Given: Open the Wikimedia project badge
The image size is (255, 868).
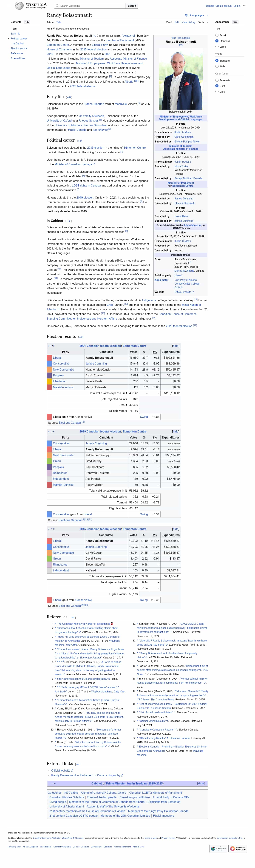Looking at the screenshot, I should click(x=219, y=849).
